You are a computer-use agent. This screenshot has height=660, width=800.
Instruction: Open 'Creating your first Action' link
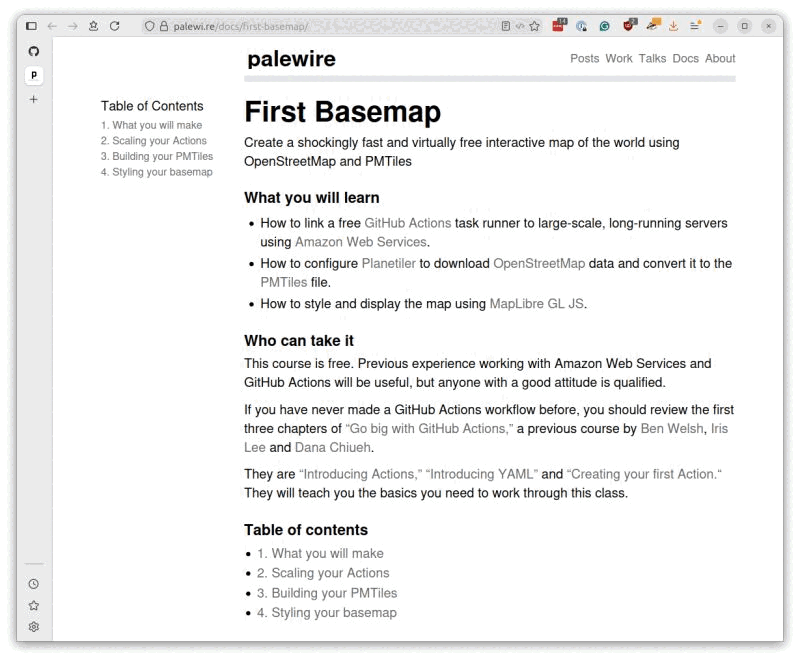click(x=644, y=474)
